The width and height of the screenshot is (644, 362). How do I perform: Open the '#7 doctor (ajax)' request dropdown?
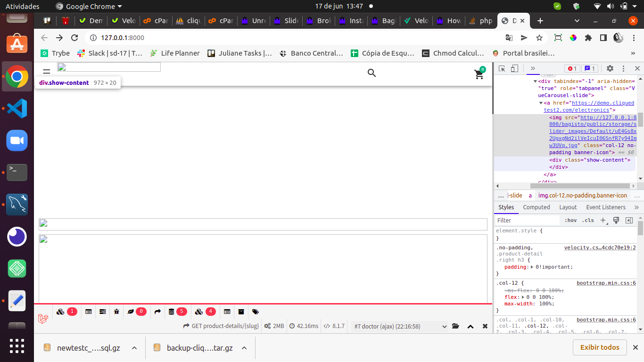coord(400,326)
